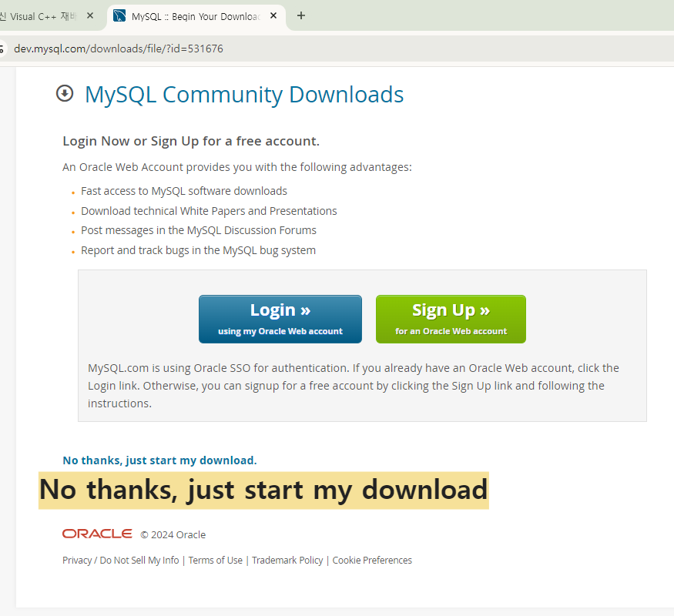Image resolution: width=674 pixels, height=616 pixels.
Task: Close the MySQL download tab
Action: tap(273, 16)
